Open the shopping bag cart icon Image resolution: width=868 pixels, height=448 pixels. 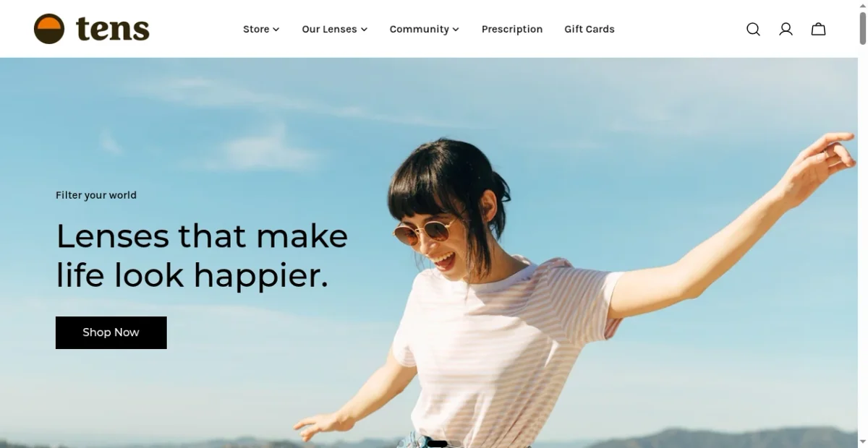(818, 29)
